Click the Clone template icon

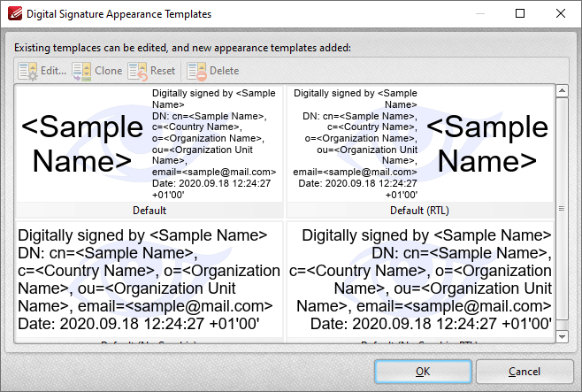(81, 71)
